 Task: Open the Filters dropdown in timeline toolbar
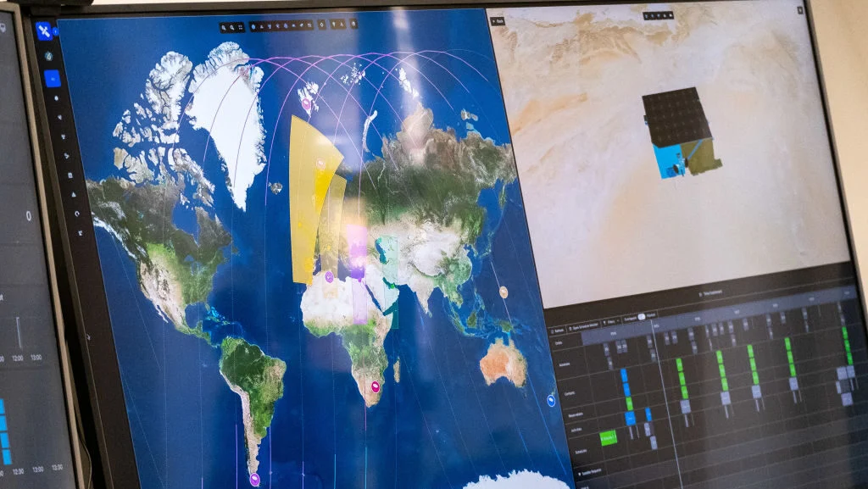click(x=610, y=322)
